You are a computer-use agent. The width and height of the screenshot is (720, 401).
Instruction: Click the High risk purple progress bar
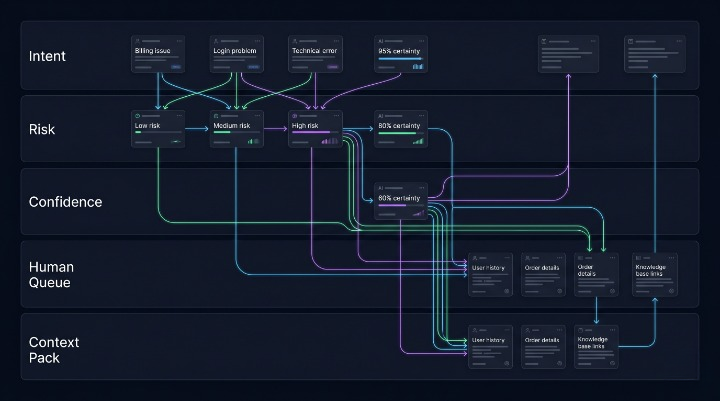click(x=311, y=132)
